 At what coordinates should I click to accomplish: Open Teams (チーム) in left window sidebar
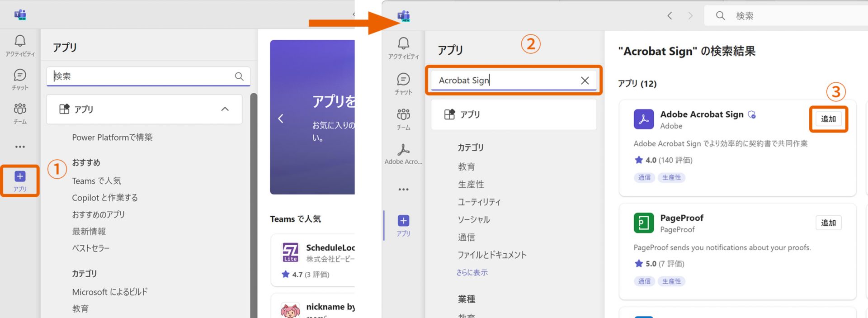(20, 114)
